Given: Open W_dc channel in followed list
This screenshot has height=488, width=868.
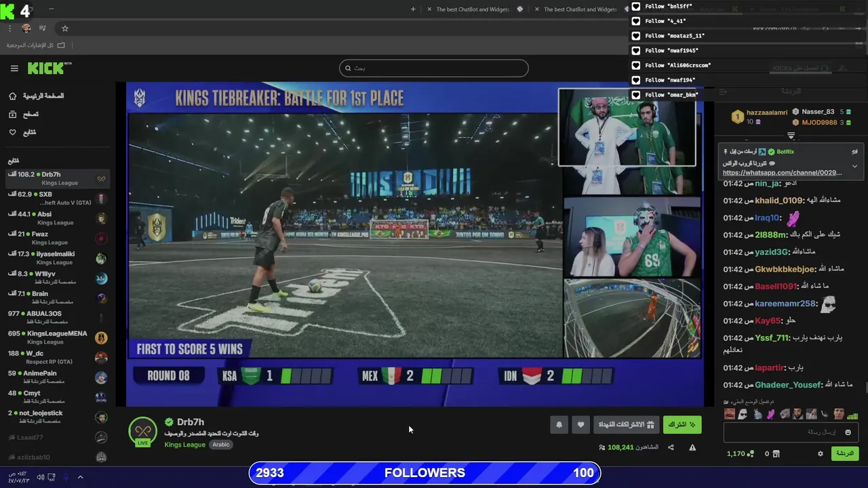Looking at the screenshot, I should coord(57,357).
